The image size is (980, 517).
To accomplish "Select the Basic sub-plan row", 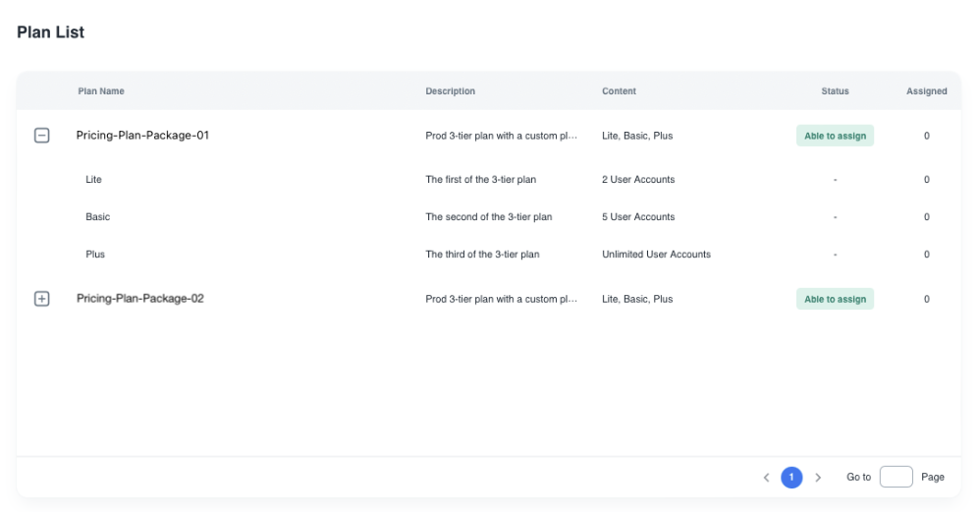I will point(98,217).
